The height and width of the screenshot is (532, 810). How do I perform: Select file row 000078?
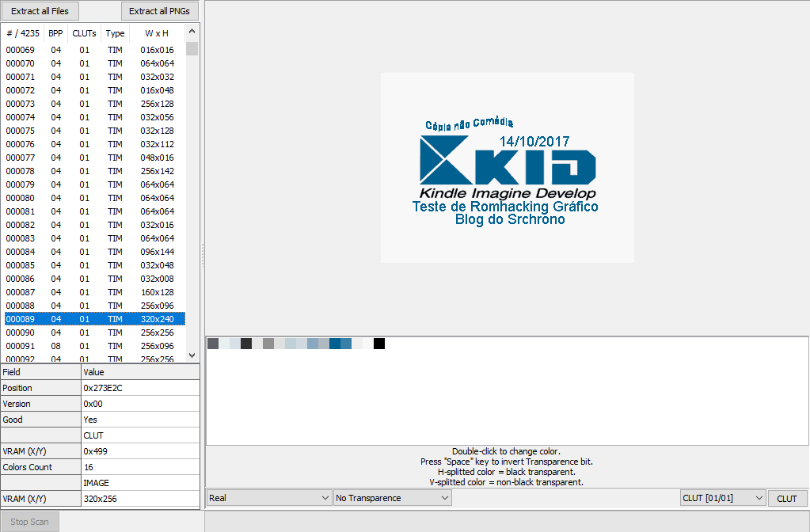pos(94,171)
